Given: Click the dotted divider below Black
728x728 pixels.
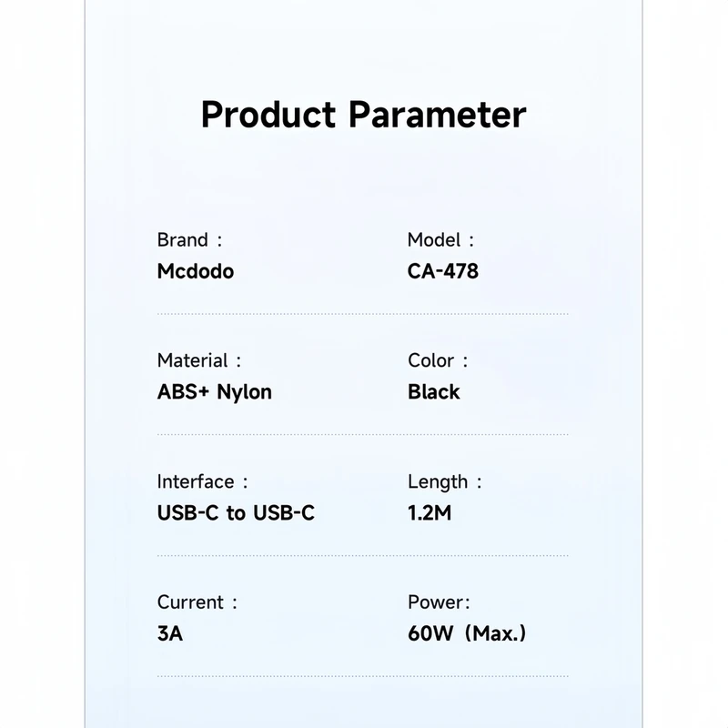Looking at the screenshot, I should click(x=362, y=435).
